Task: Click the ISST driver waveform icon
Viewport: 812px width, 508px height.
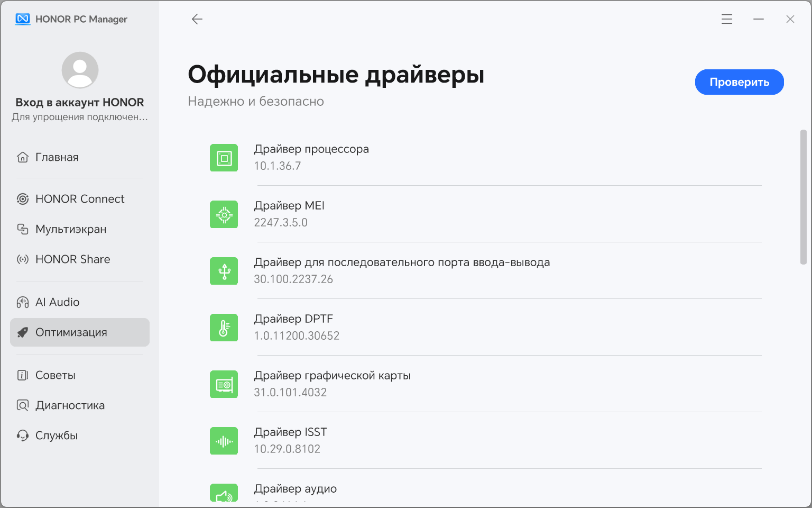Action: coord(224,441)
